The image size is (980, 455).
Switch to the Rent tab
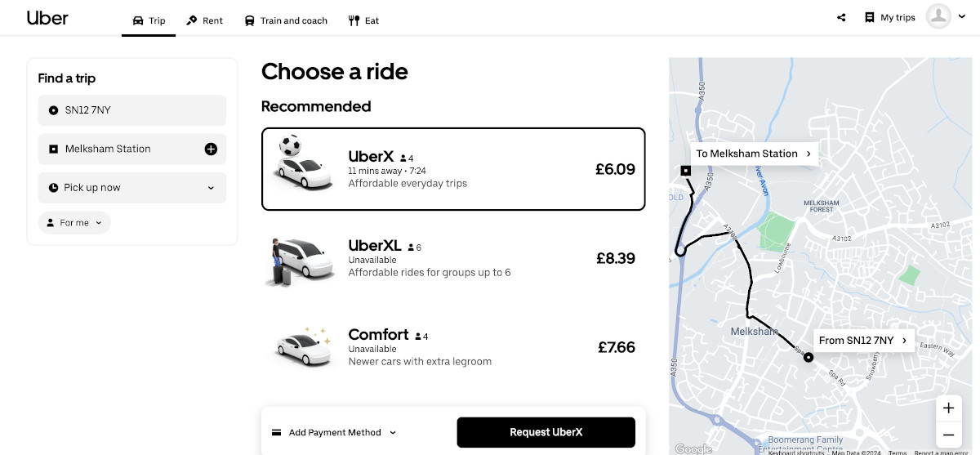[204, 20]
